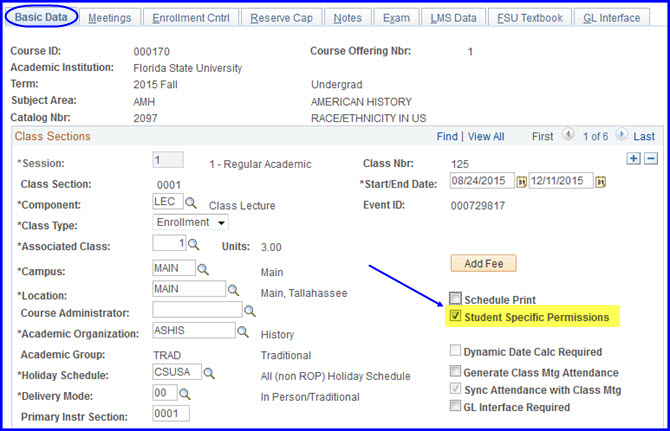The height and width of the screenshot is (431, 670).
Task: Go to the Exam tab
Action: (396, 18)
